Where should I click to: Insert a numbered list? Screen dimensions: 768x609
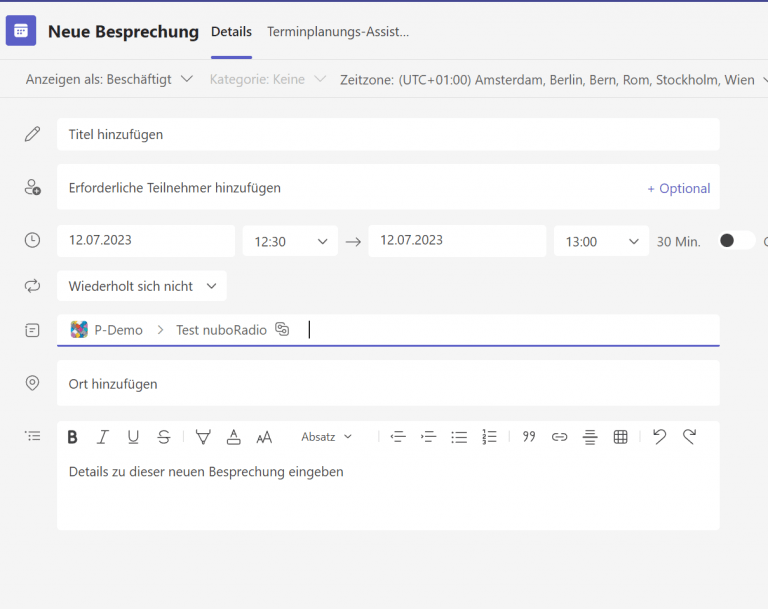point(489,437)
